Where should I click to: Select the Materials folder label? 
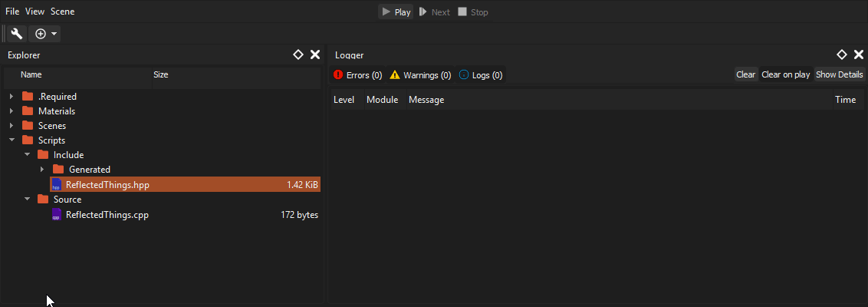57,111
